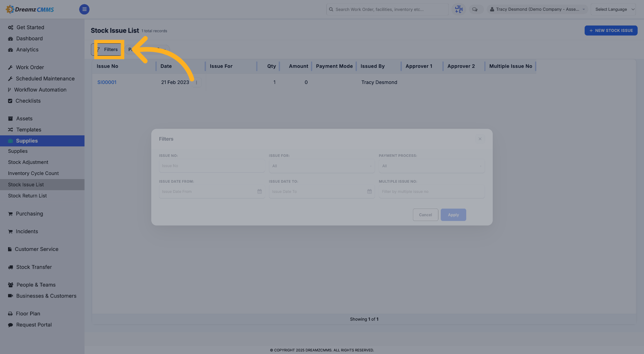Click the Stock Transfer truck icon
The image size is (644, 354).
(10, 267)
